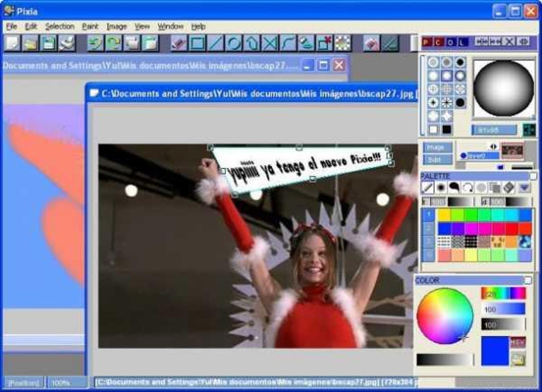
Task: Open the Paint menu
Action: (90, 27)
